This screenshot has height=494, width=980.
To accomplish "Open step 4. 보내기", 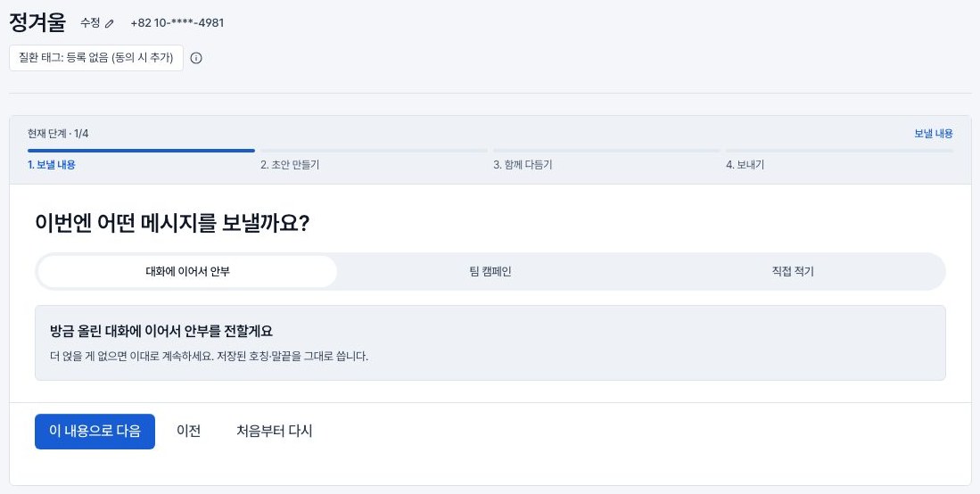I will 745,165.
